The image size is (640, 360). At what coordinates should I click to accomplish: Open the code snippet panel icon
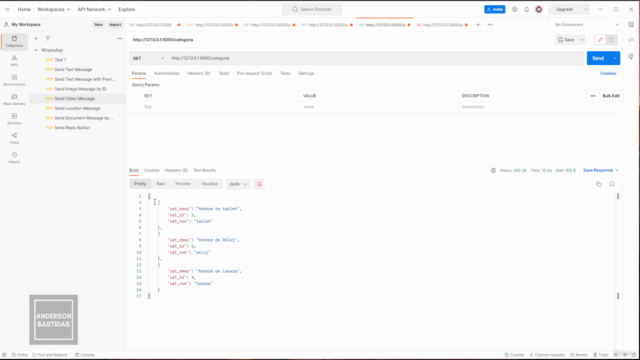[631, 40]
